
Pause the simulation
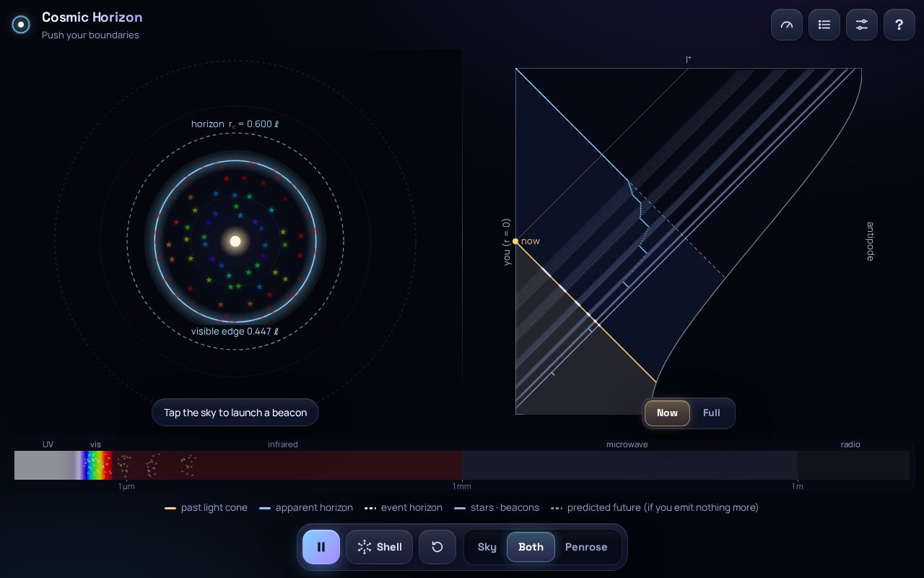[321, 547]
